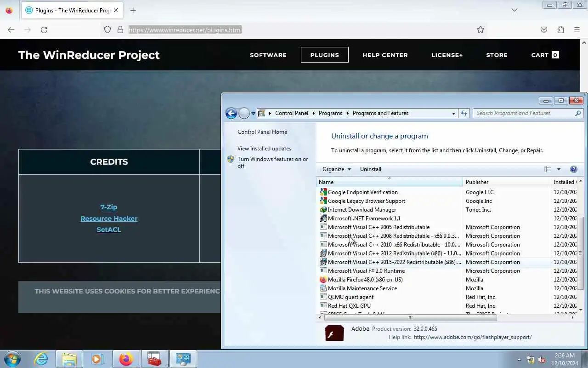Expand the recent pages dropdown beside navigation arrows
This screenshot has height=368, width=588.
[x=253, y=114]
